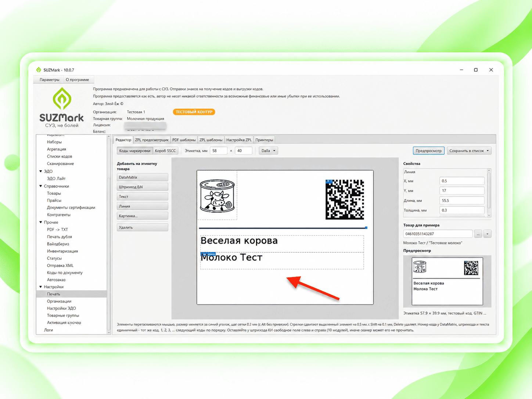Viewport: 532px width, 399px height.
Task: Open О программе menu
Action: click(77, 80)
